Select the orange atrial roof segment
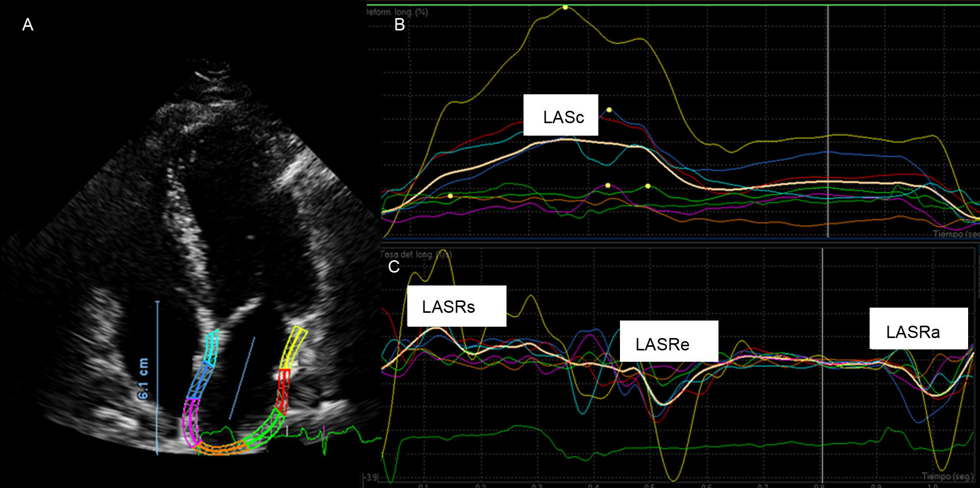The image size is (980, 488). (221, 448)
